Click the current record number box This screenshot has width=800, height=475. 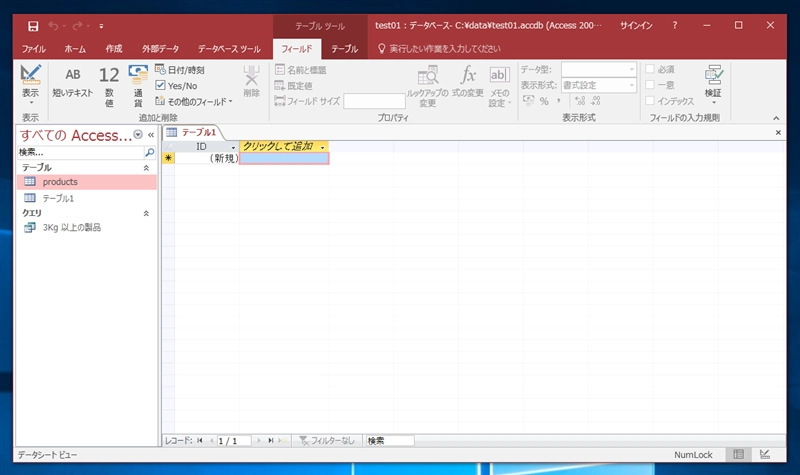pyautogui.click(x=234, y=441)
